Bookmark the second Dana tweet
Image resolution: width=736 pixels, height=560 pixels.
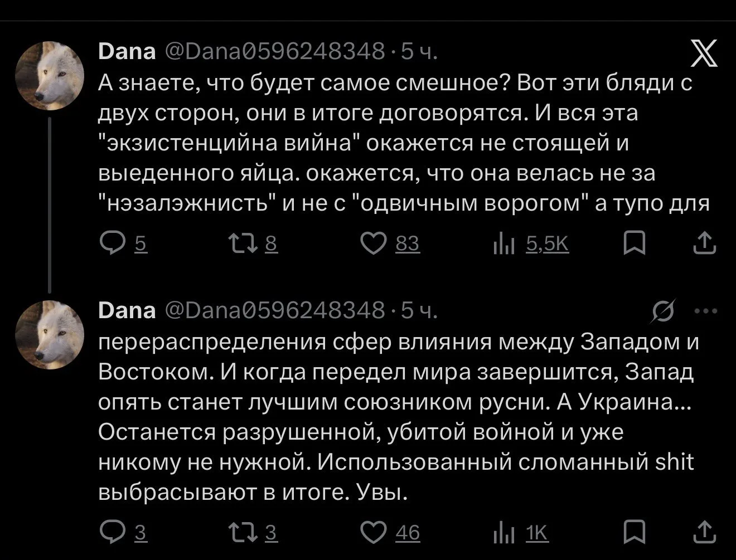[634, 533]
